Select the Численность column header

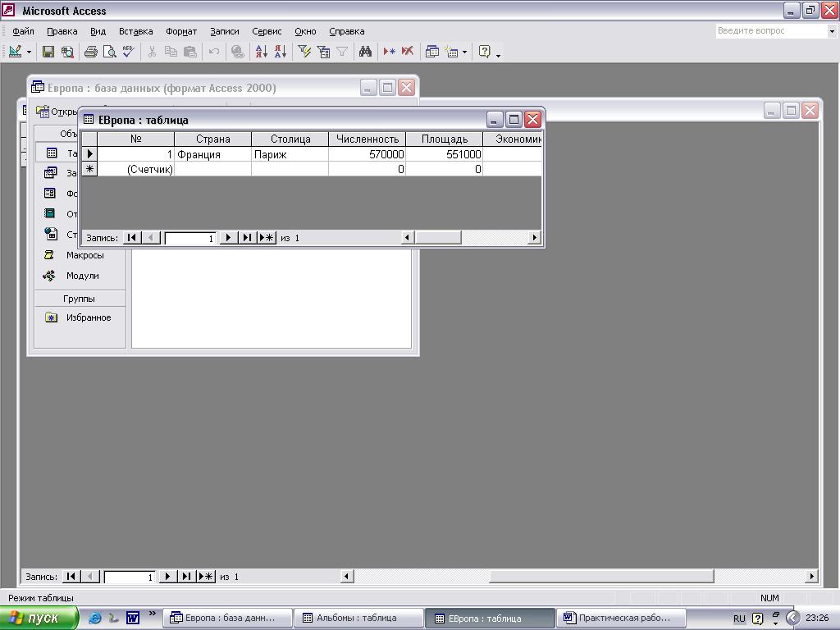point(367,139)
